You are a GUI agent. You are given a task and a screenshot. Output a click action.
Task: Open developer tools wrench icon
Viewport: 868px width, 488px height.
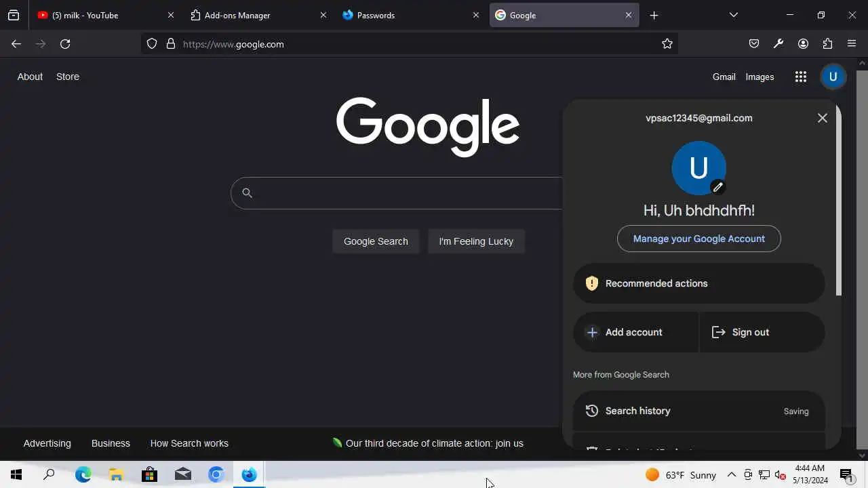coord(778,44)
